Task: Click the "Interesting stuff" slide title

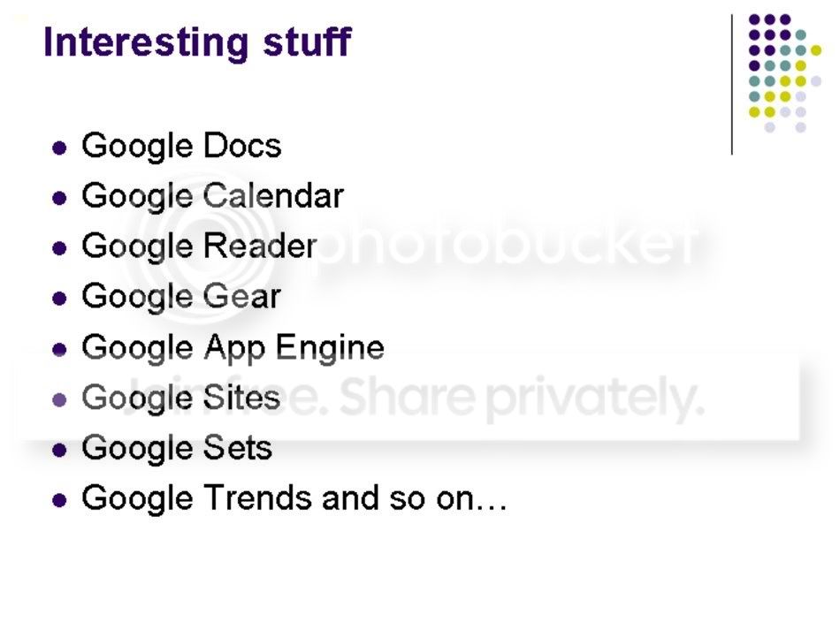Action: tap(197, 42)
